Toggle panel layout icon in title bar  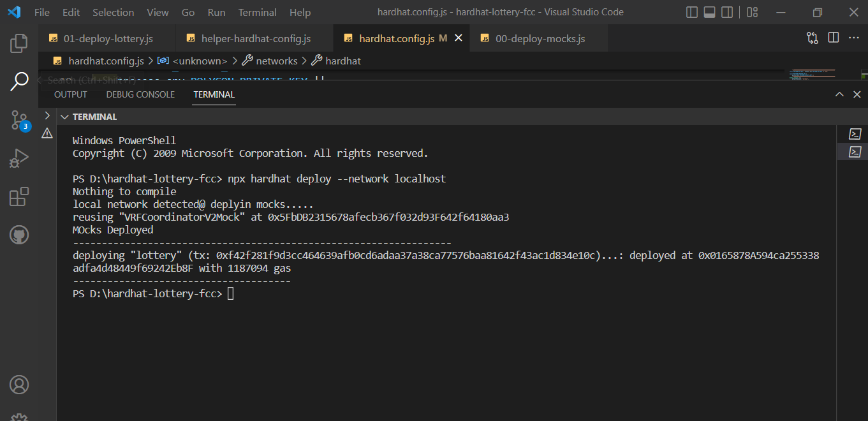click(x=709, y=12)
